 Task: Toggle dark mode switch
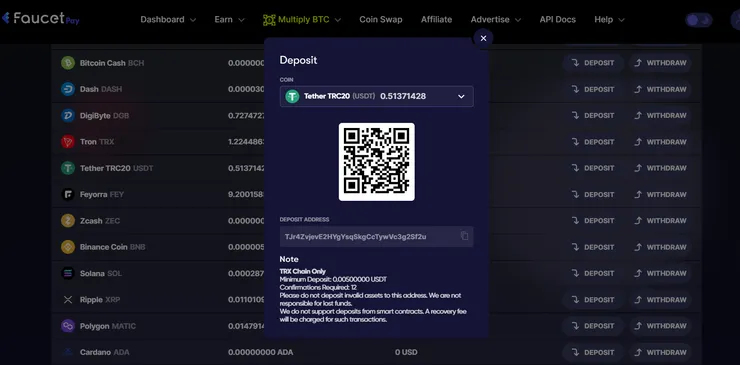[x=698, y=20]
